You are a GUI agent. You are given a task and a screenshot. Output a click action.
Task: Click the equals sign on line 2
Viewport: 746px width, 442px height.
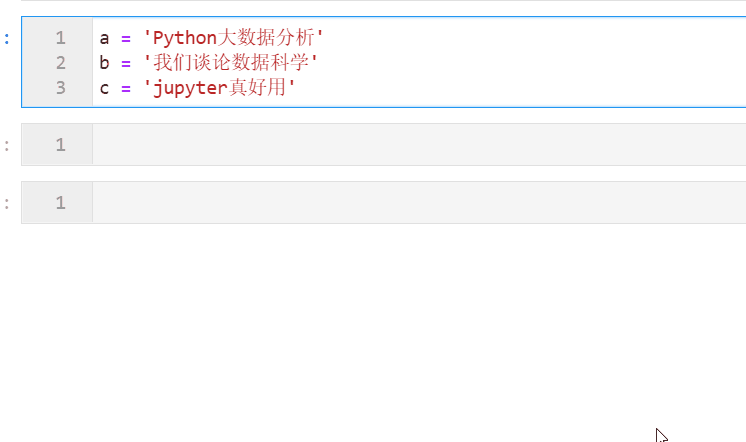coord(126,64)
